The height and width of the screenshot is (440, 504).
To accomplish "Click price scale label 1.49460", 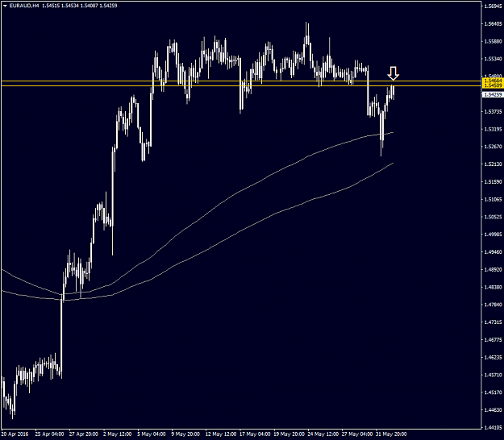I will [x=493, y=252].
